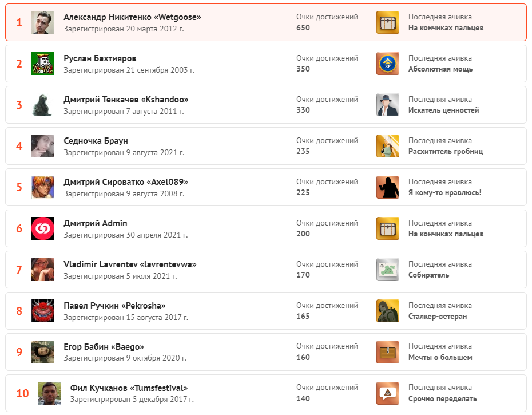This screenshot has width=532, height=415.
Task: Open Седночка Браун profile name
Action: tap(96, 141)
